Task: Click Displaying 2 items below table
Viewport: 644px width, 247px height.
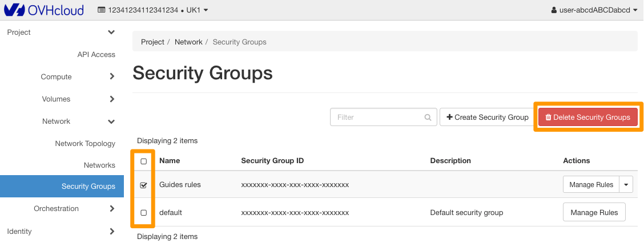Action: coord(167,237)
